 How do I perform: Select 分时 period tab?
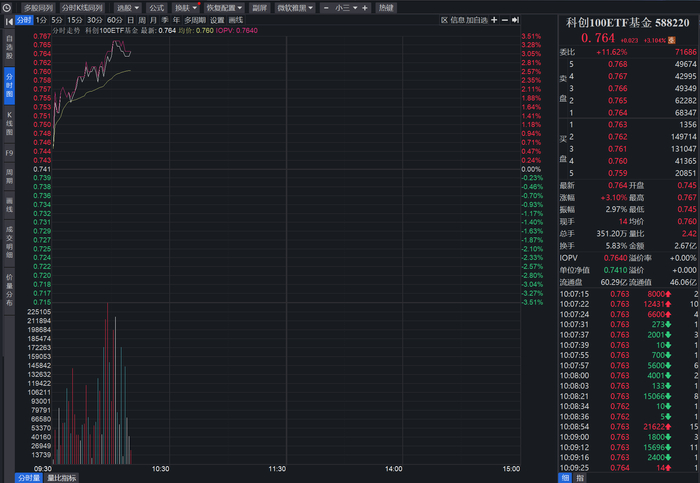point(24,20)
